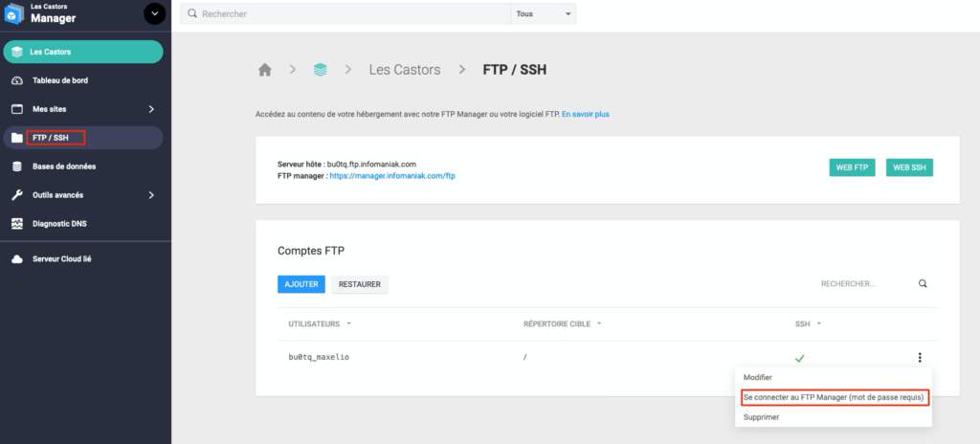
Task: Open Outils avancés menu item
Action: 83,195
